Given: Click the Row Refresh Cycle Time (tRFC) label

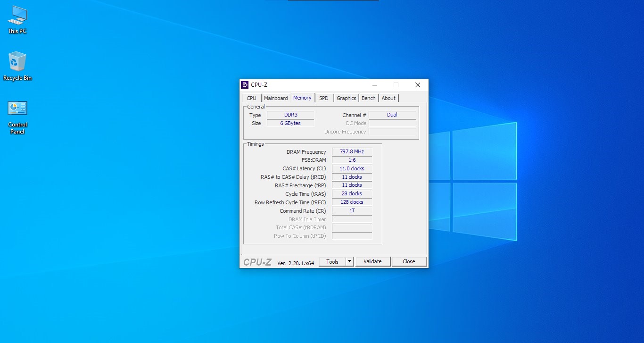Looking at the screenshot, I should [x=290, y=202].
